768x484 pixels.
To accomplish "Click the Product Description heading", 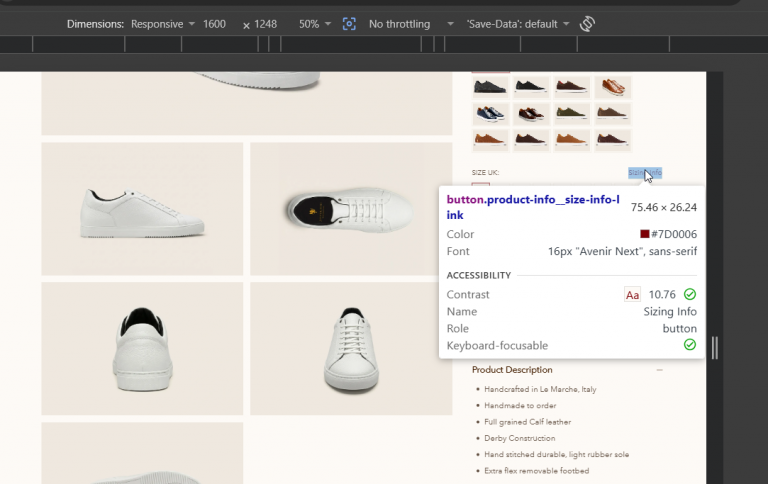I will (512, 370).
